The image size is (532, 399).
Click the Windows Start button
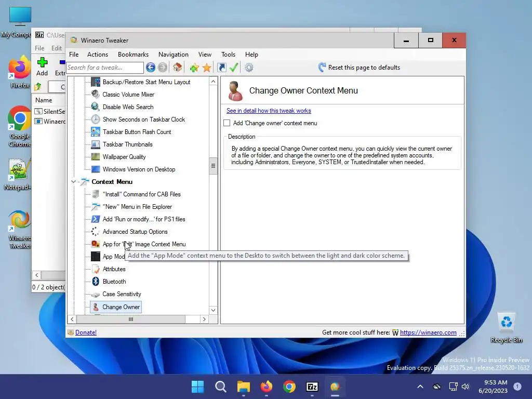(198, 387)
